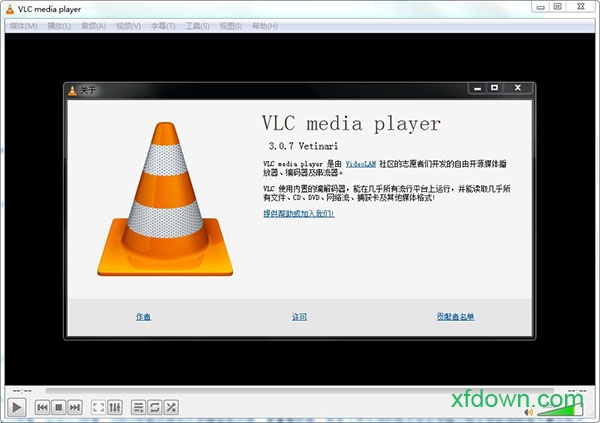Screen dimensions: 600x423
Task: Toggle loop repeat mode
Action: (x=155, y=407)
